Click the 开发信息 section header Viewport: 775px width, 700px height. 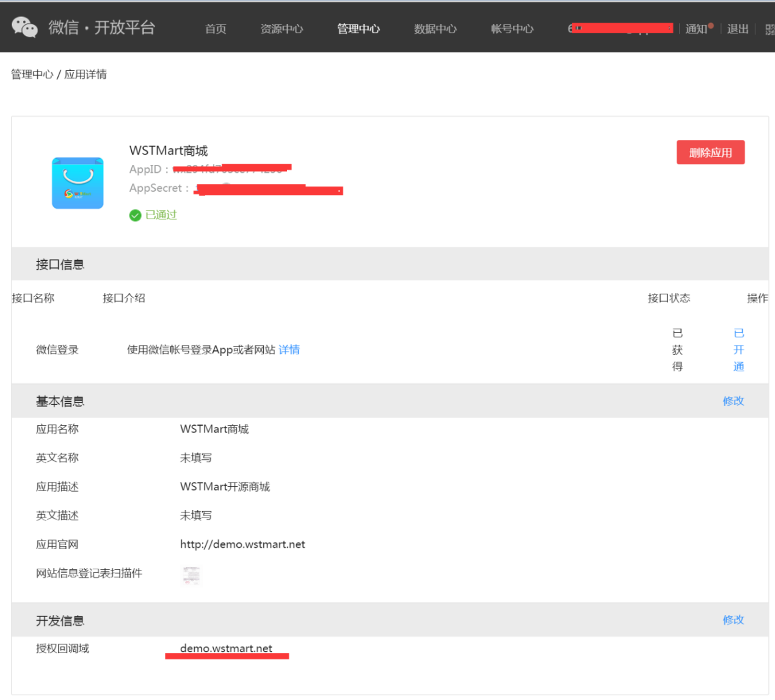60,621
